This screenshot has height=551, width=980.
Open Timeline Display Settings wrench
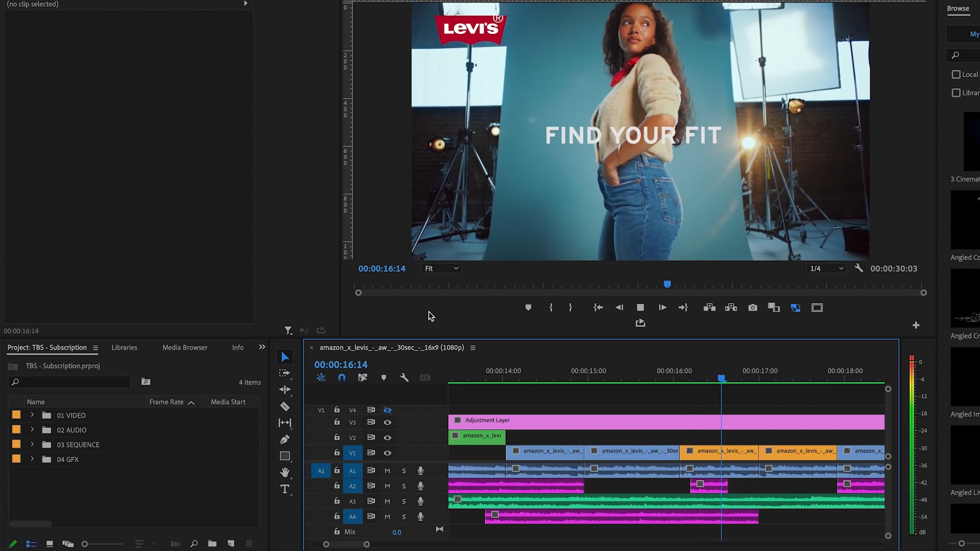pyautogui.click(x=404, y=378)
